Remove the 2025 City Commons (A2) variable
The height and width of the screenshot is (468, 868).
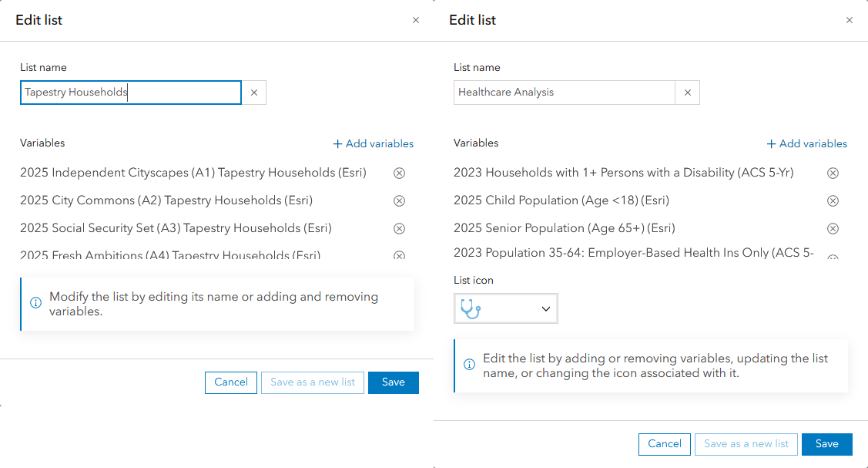click(x=399, y=200)
